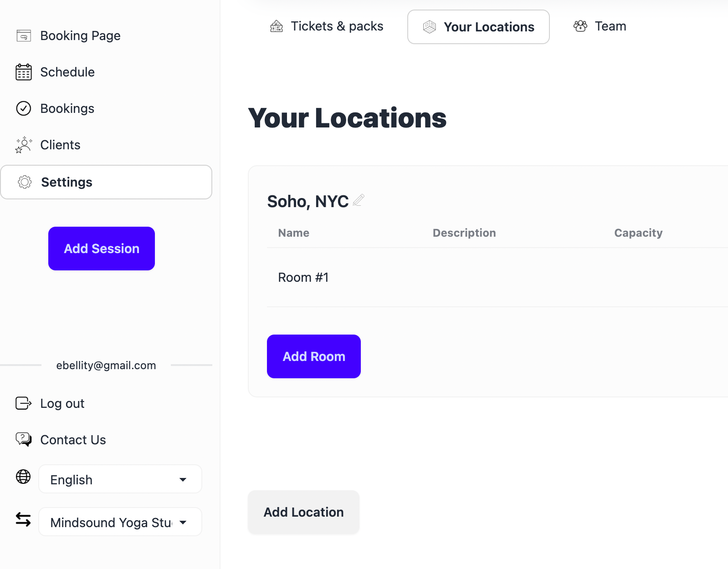Screen dimensions: 728x569
Task: Click the Booking Page sidebar icon
Action: 24,36
